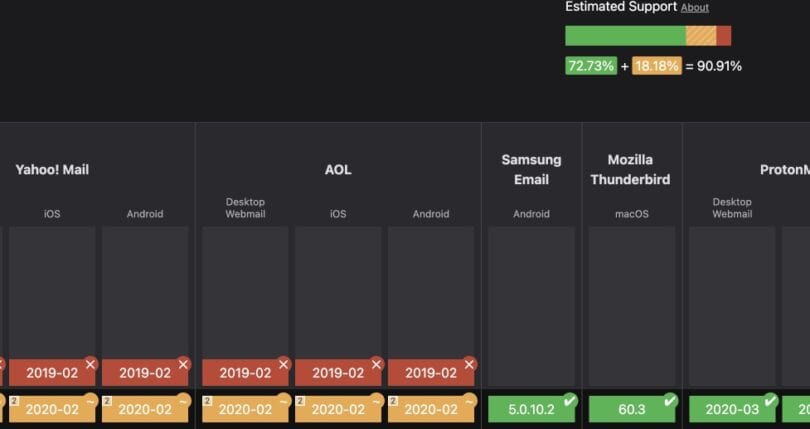
Task: Click the red X icon on Yahoo! Mail Android 2019-02
Action: tap(183, 364)
